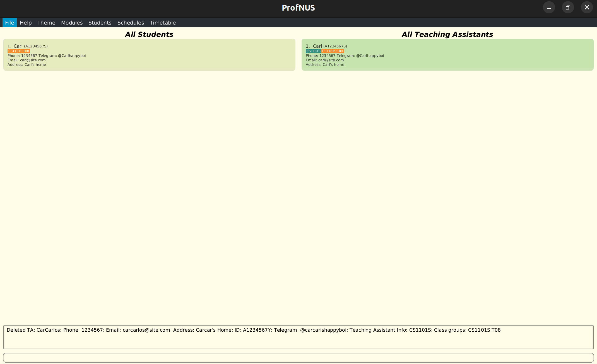Viewport: 597px width, 364px height.
Task: Click carl@site.com email in student card
Action: tap(33, 60)
